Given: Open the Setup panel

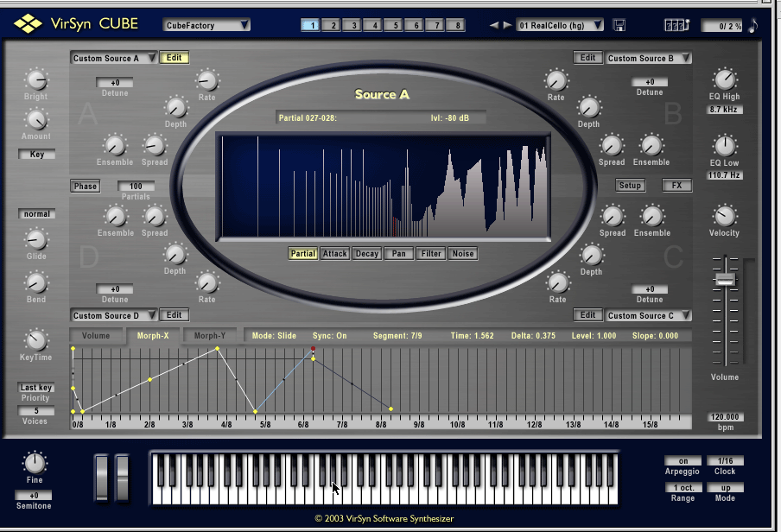Looking at the screenshot, I should 630,185.
